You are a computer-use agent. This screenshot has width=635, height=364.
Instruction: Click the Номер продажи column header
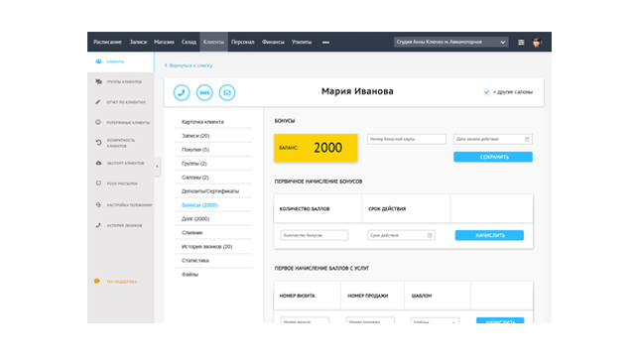click(x=368, y=296)
